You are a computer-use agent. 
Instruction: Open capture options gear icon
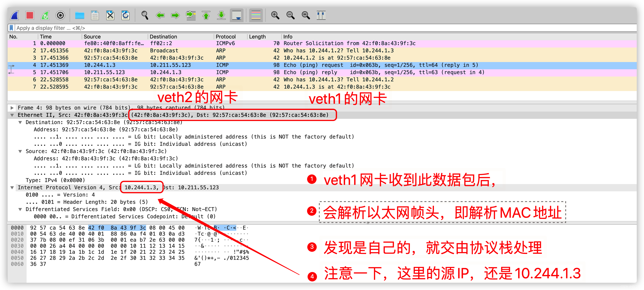tap(60, 15)
